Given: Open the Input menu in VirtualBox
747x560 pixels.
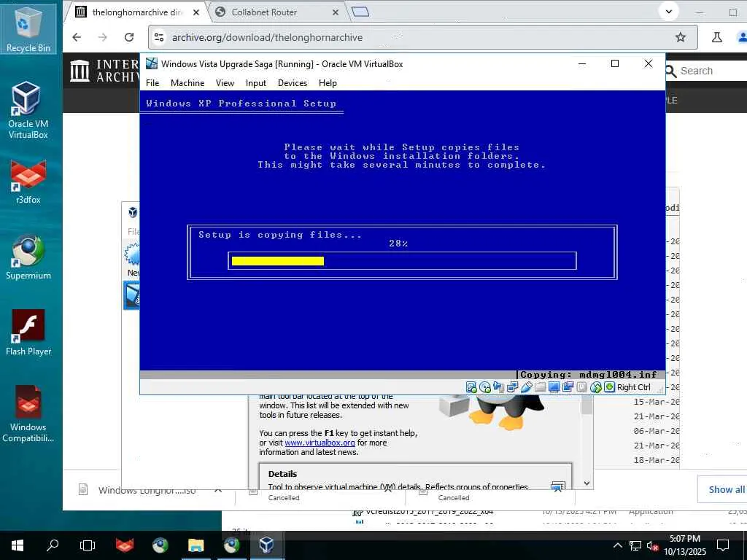Looking at the screenshot, I should 256,83.
